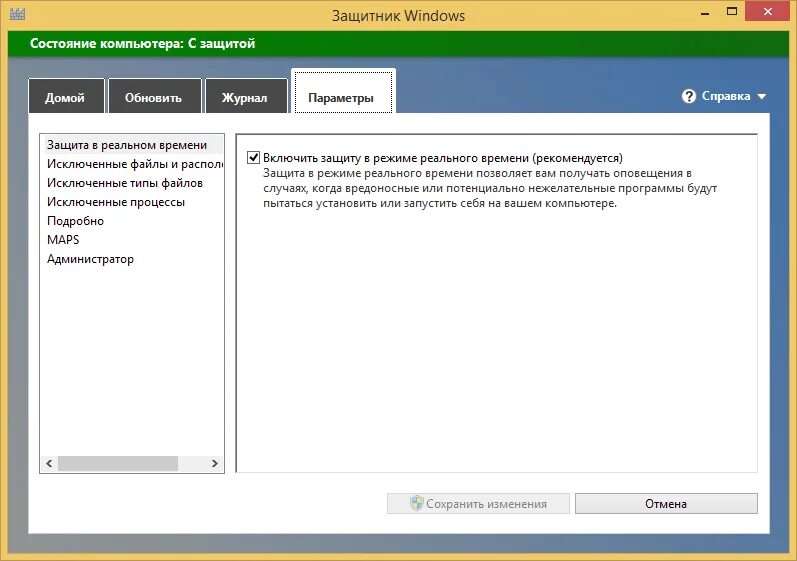Click the horizontal scrollbar thumb
The height and width of the screenshot is (561, 797).
118,463
